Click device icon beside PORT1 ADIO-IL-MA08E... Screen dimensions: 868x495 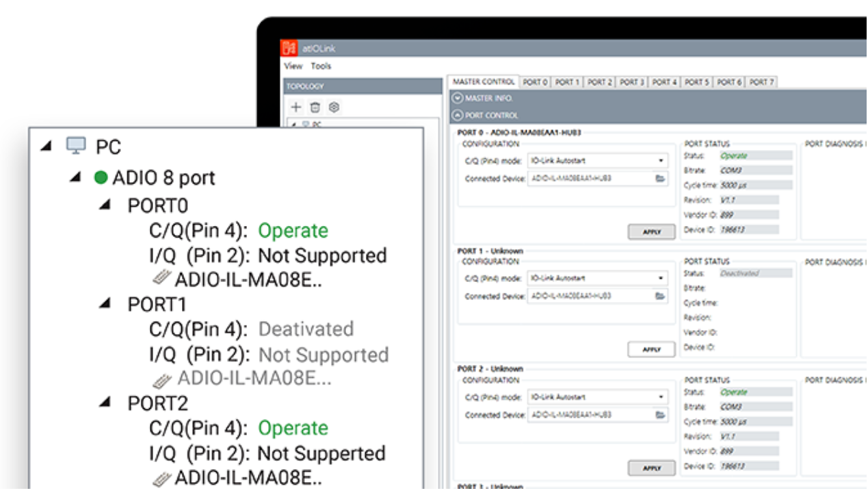[162, 379]
